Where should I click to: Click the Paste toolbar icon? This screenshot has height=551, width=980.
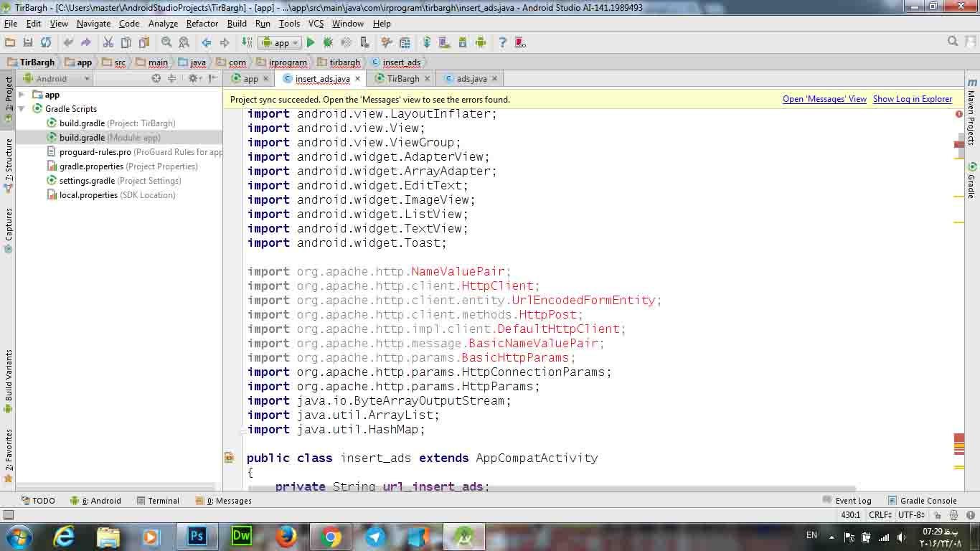(144, 43)
